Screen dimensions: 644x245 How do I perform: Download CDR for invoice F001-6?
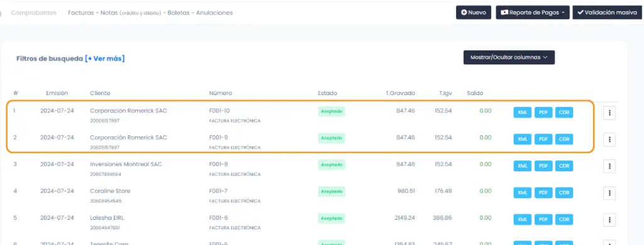click(564, 220)
